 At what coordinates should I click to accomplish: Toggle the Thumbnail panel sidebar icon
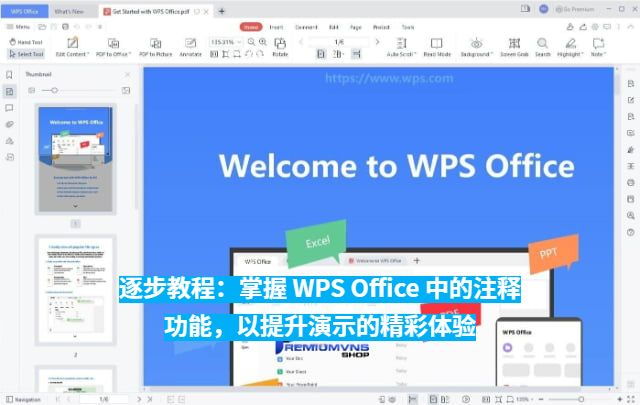coord(9,91)
